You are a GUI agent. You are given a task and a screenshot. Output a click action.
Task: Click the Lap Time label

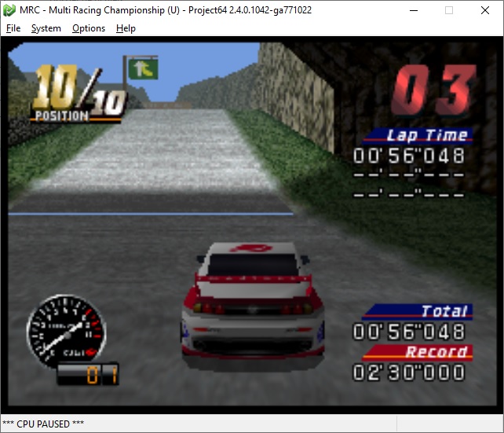click(x=418, y=135)
